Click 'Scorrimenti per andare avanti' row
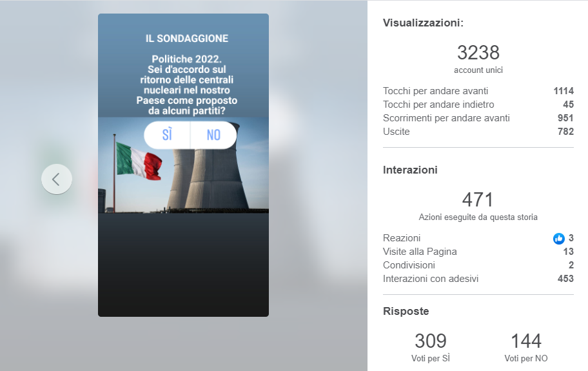Viewport: 588px width, 371px height. tap(478, 118)
